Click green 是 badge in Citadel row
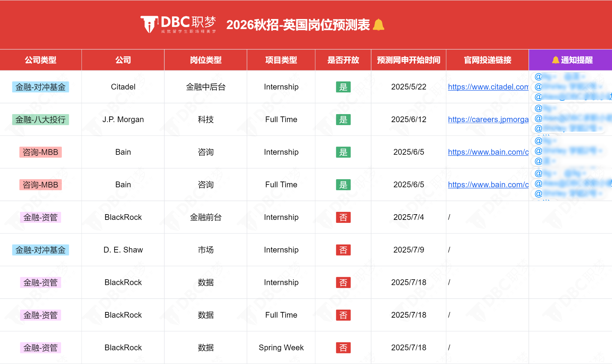The width and height of the screenshot is (612, 364). [343, 87]
